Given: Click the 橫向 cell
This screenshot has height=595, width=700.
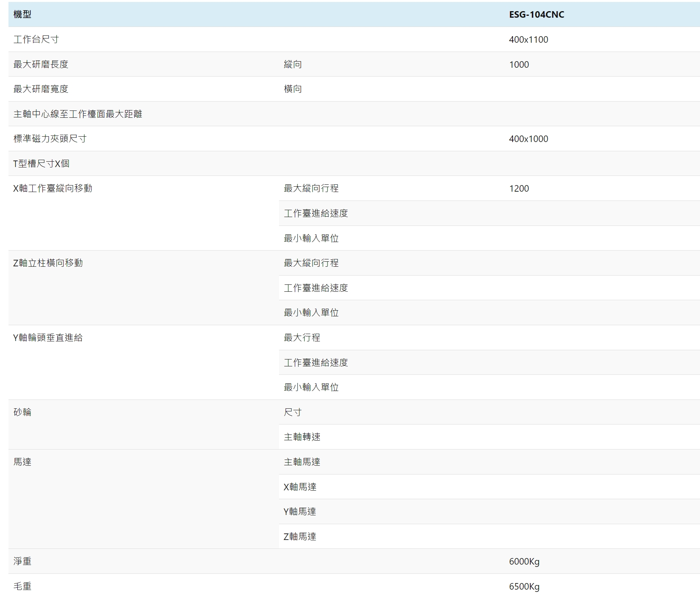Looking at the screenshot, I should 293,89.
